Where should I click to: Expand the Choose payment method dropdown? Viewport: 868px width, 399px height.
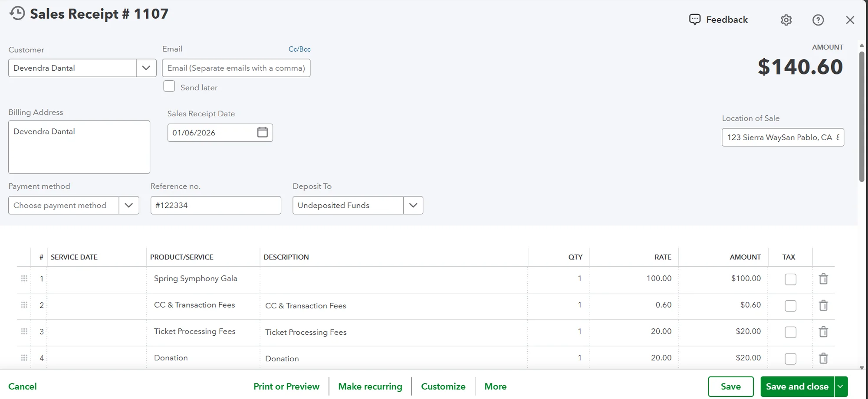pos(128,205)
